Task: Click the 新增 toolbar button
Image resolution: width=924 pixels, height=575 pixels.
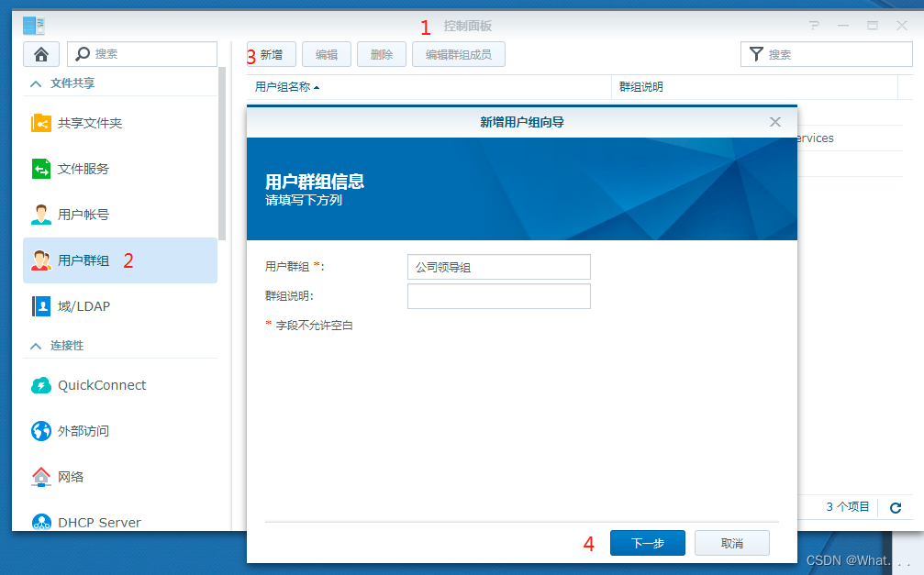Action: point(271,54)
